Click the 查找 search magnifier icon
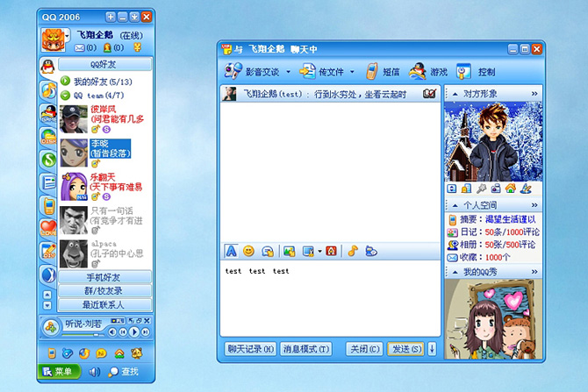This screenshot has height=392, width=588. click(x=113, y=371)
